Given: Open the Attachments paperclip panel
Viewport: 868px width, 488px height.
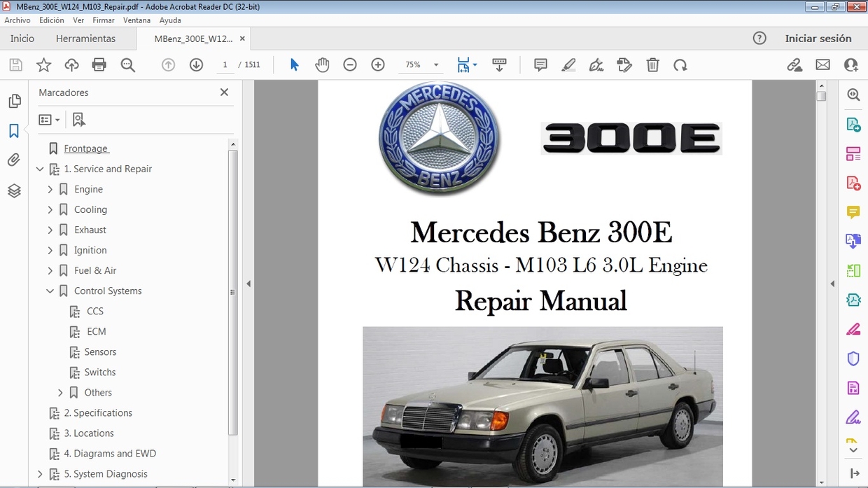Looking at the screenshot, I should coord(14,160).
